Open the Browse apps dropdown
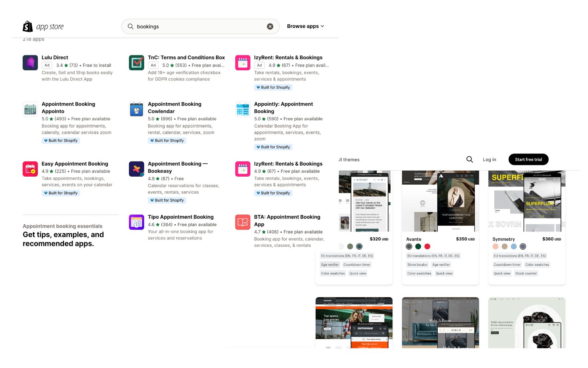The width and height of the screenshot is (588, 368). point(305,26)
